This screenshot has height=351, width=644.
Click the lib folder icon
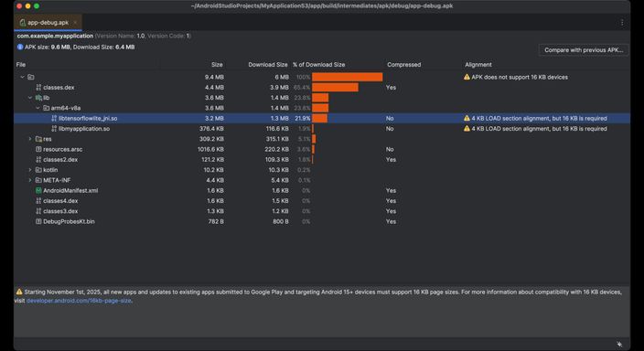point(38,98)
